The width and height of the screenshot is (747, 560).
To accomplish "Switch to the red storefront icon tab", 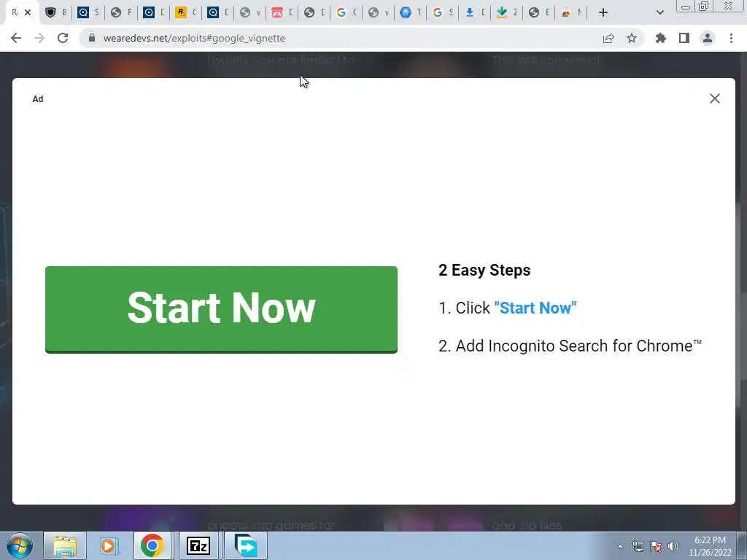I will 282,13.
